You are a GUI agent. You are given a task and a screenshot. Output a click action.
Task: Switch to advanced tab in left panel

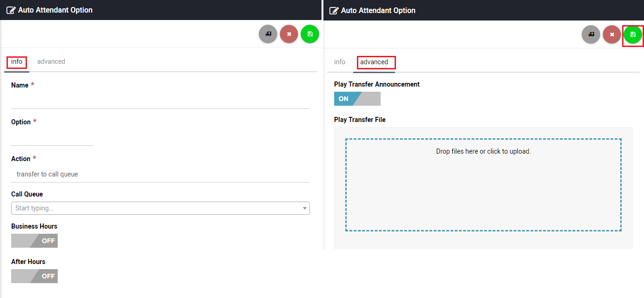click(51, 61)
